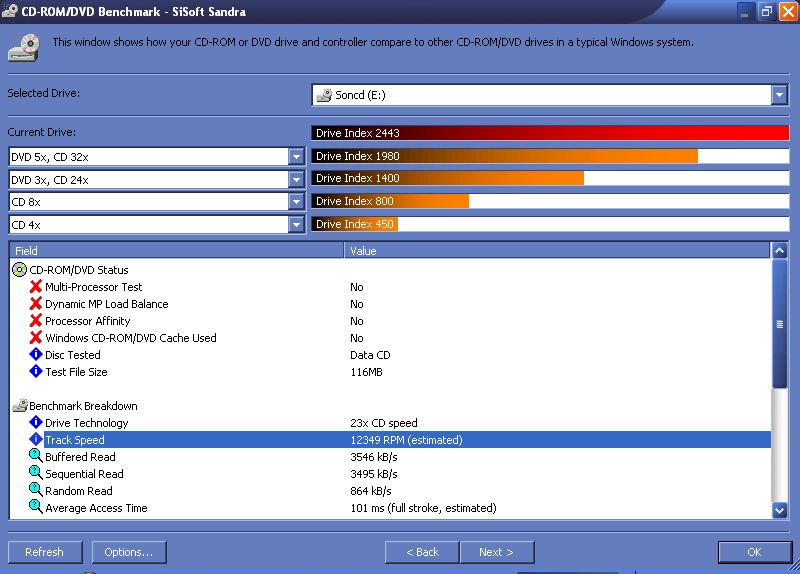This screenshot has height=574, width=800.
Task: Expand the CD 8x reference drive dropdown
Action: coord(295,202)
